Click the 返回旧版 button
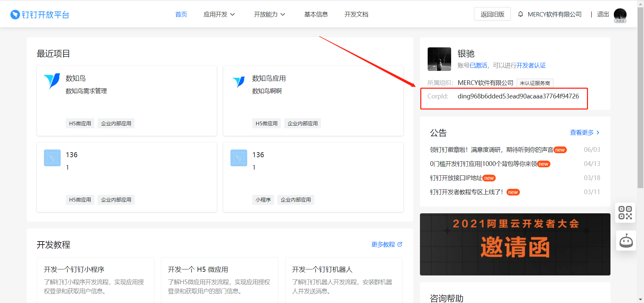This screenshot has width=644, height=303. (x=492, y=14)
